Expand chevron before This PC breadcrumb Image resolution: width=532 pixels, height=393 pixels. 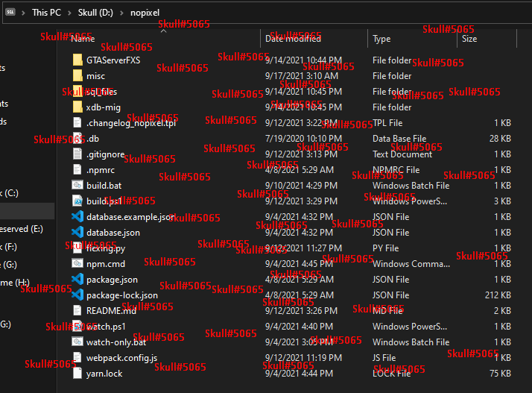23,13
